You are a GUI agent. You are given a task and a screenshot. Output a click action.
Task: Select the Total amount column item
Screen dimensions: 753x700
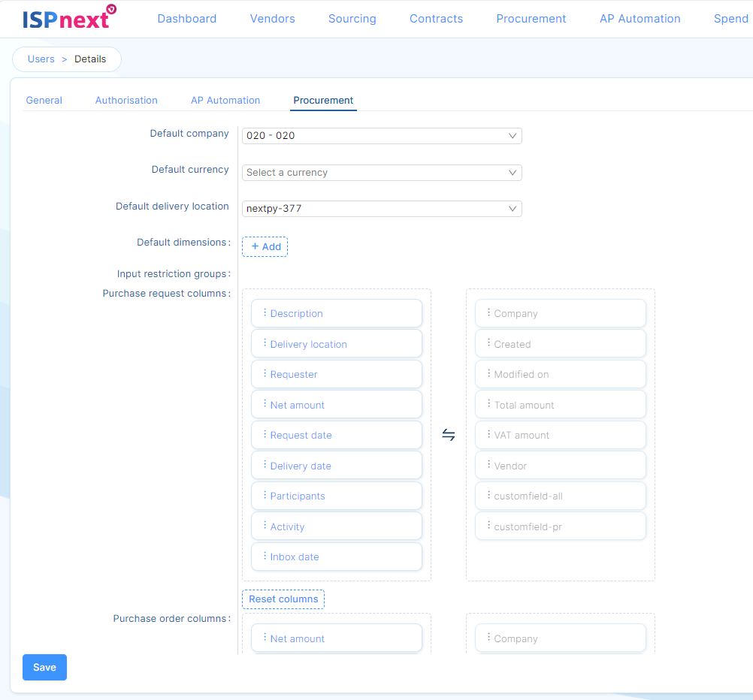pos(561,405)
